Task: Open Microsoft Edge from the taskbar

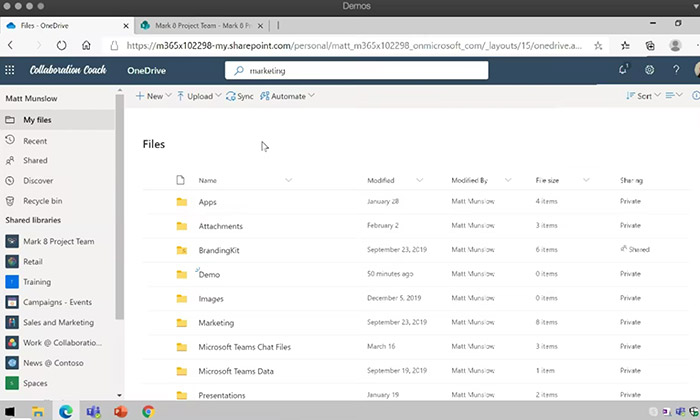Action: pyautogui.click(x=66, y=411)
